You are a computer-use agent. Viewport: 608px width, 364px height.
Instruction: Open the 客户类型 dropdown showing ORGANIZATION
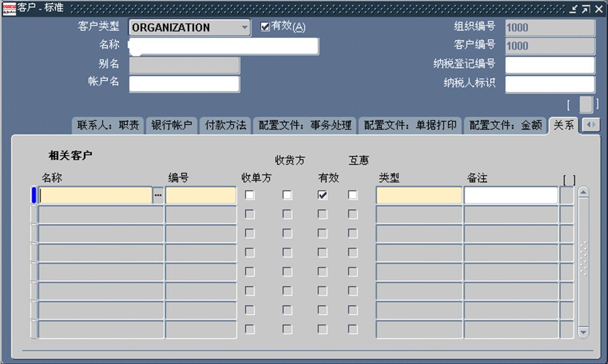[x=245, y=27]
